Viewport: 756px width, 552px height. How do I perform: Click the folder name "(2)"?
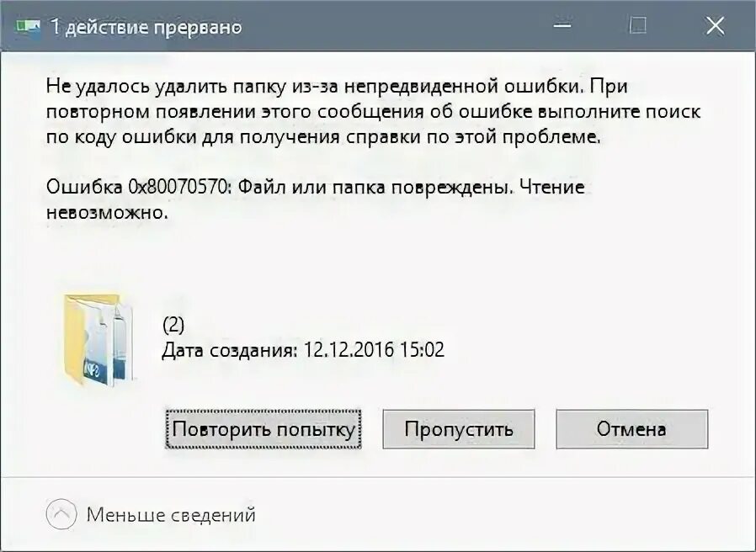point(173,325)
